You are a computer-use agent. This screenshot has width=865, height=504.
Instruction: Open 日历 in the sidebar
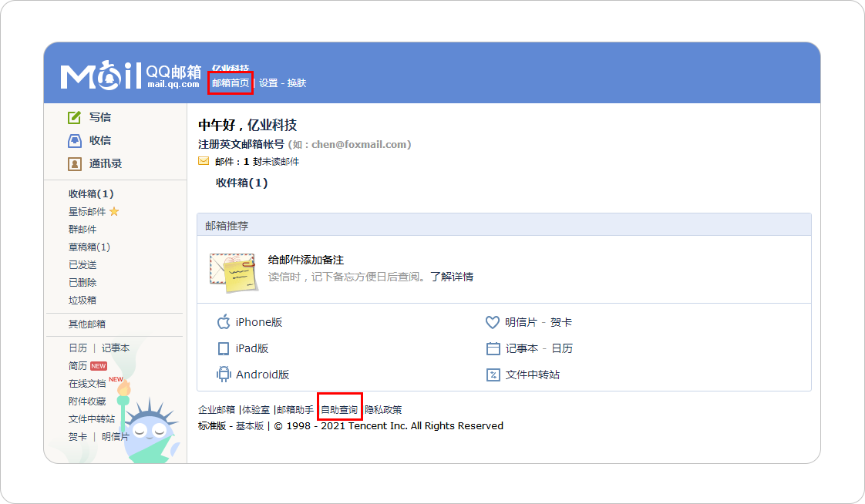(x=78, y=348)
